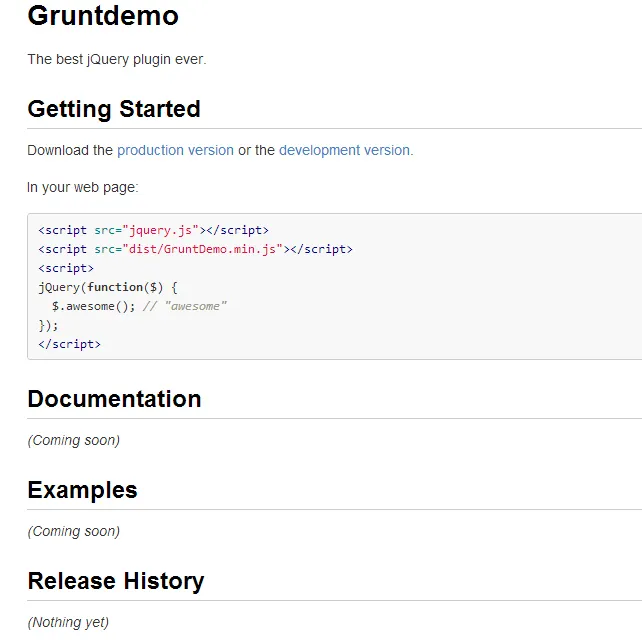Viewport: 642px width, 640px height.
Task: Click the "awesome" code comment
Action: click(x=185, y=306)
